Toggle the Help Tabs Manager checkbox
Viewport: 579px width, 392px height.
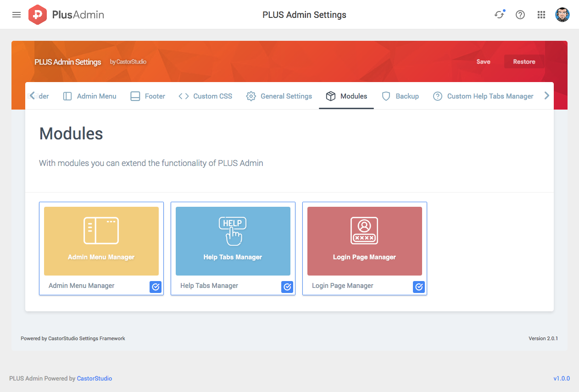[x=287, y=287]
